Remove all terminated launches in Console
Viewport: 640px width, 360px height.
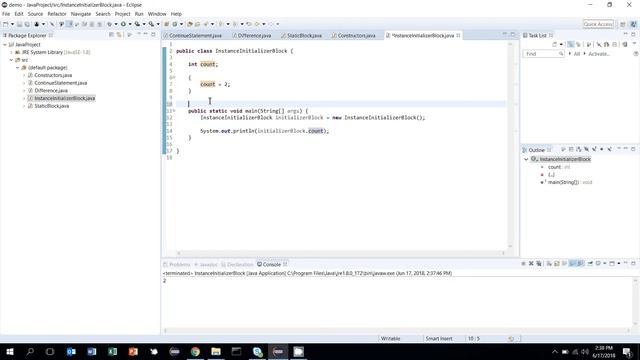coord(539,264)
